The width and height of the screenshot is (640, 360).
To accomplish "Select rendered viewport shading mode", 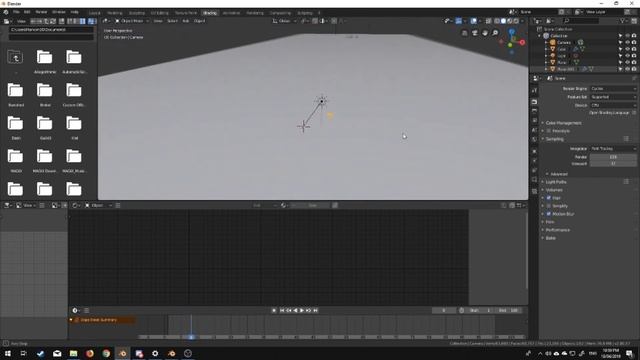I will (x=516, y=21).
